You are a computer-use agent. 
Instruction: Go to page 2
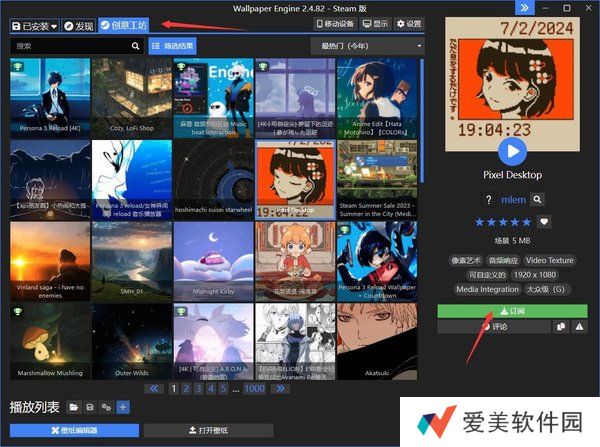coord(186,389)
